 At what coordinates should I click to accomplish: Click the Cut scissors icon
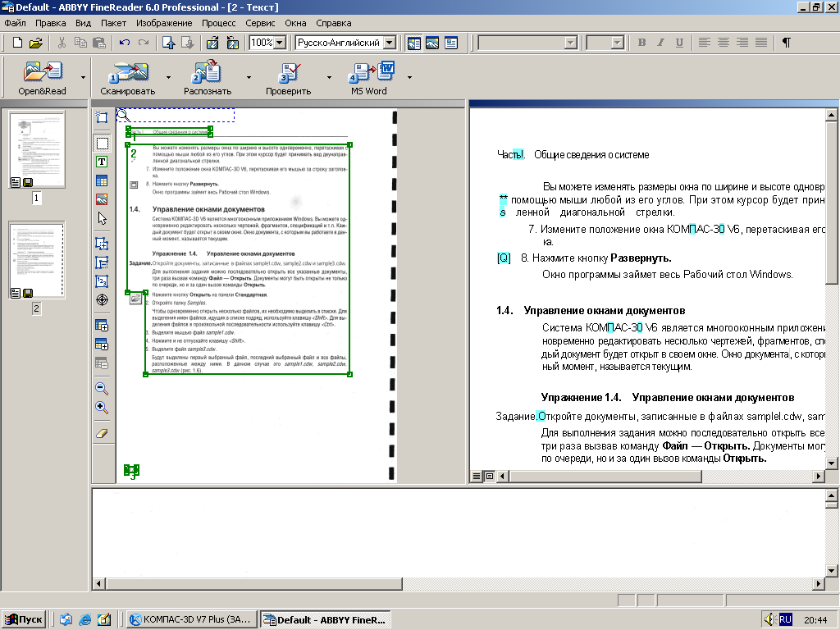pos(62,43)
